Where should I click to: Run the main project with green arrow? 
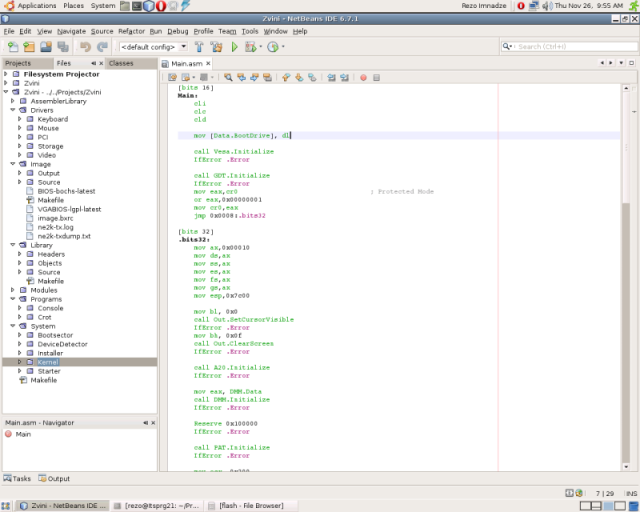(x=234, y=47)
